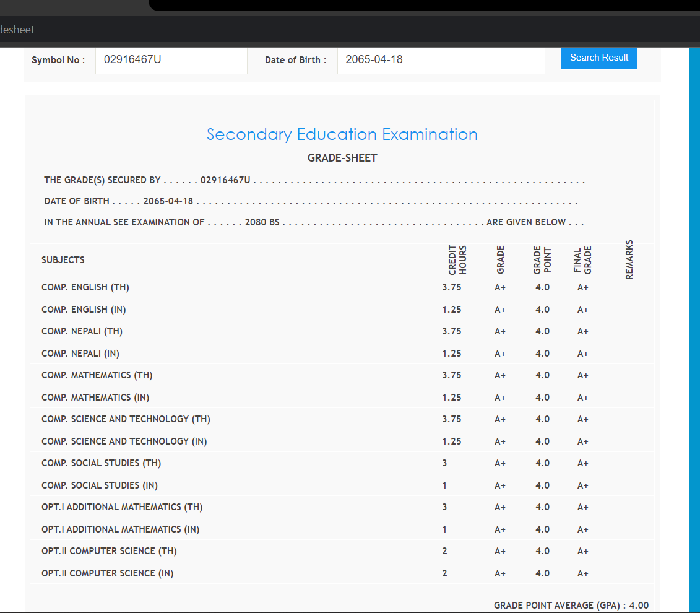This screenshot has height=613, width=700.
Task: Click the Symbol No label
Action: click(x=58, y=60)
